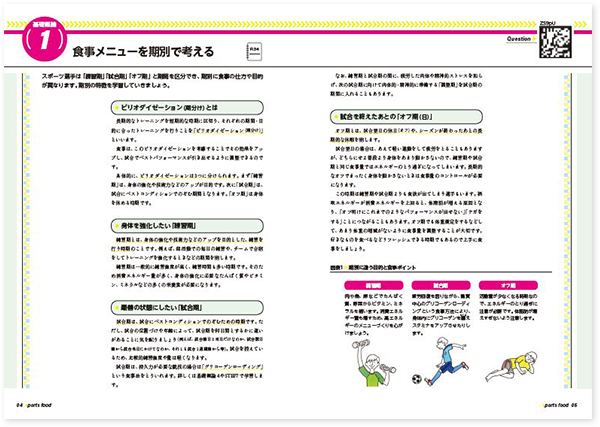Click the yellow arrow next to Question

(535, 39)
